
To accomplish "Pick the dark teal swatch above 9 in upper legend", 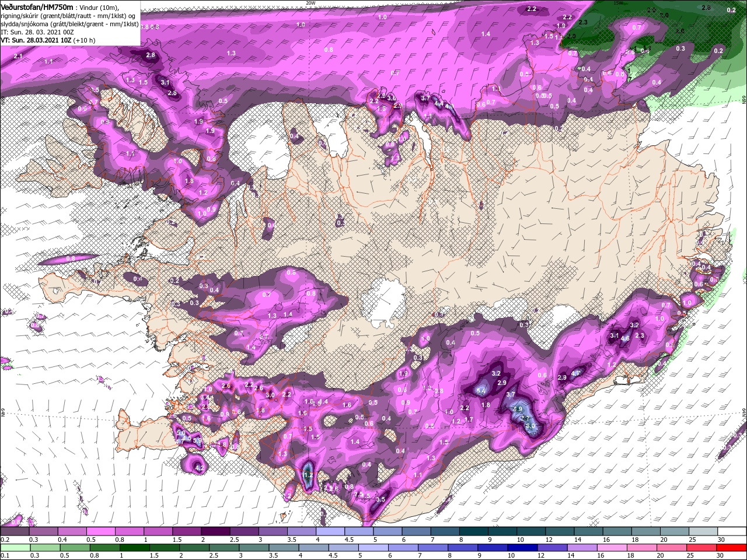I will 502,531.
